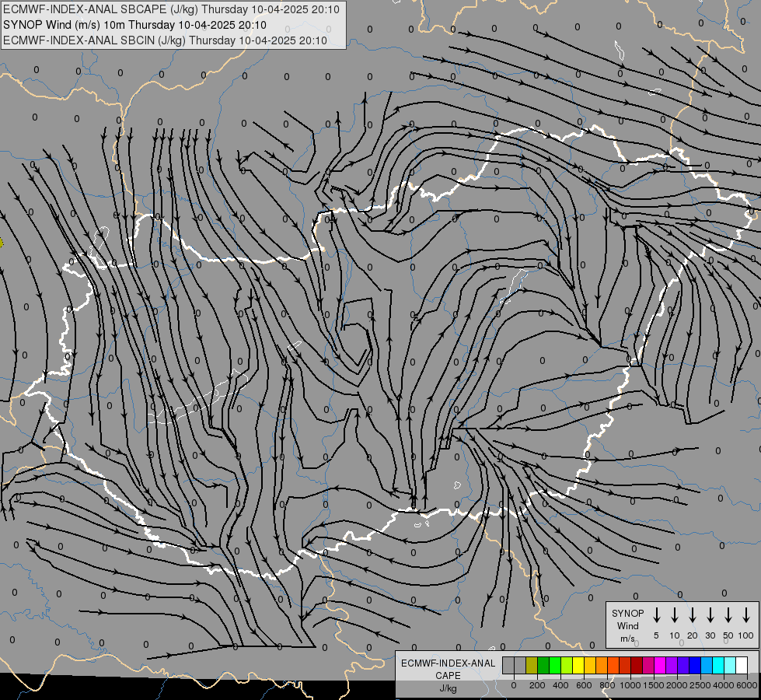Click the '400' label on CAPE scale
Image resolution: width=761 pixels, height=700 pixels.
click(x=560, y=685)
